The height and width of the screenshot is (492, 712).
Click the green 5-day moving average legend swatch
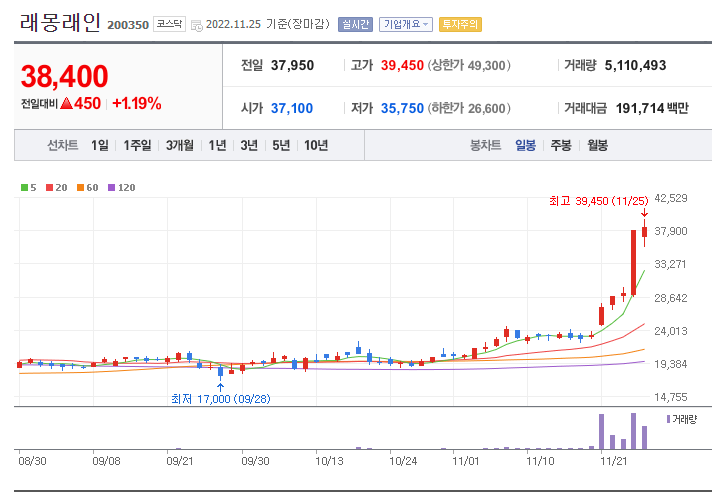click(25, 187)
